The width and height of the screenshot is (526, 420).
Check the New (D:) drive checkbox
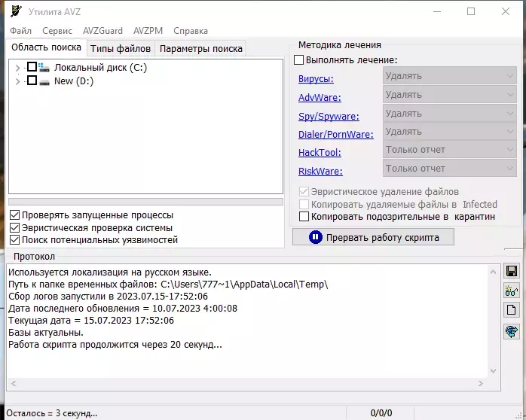(x=32, y=81)
